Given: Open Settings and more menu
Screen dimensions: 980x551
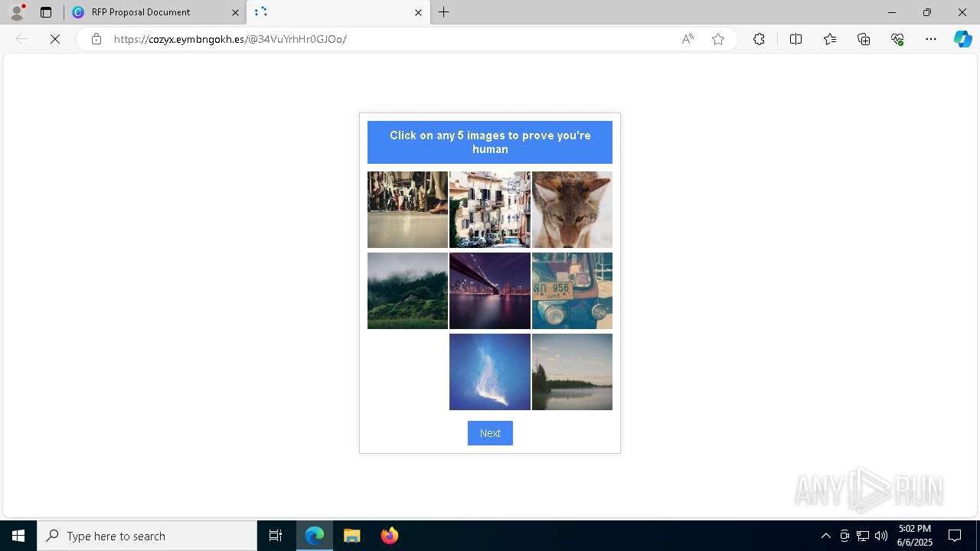Looking at the screenshot, I should [x=931, y=39].
